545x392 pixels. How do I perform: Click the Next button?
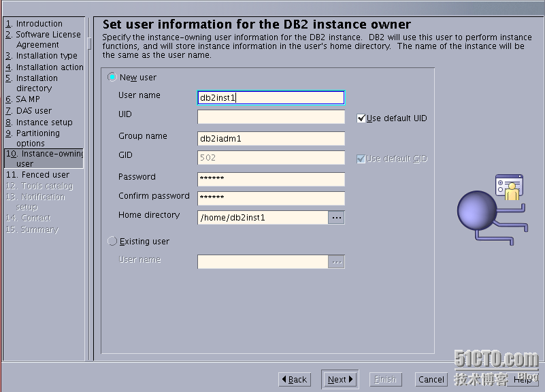coord(340,379)
